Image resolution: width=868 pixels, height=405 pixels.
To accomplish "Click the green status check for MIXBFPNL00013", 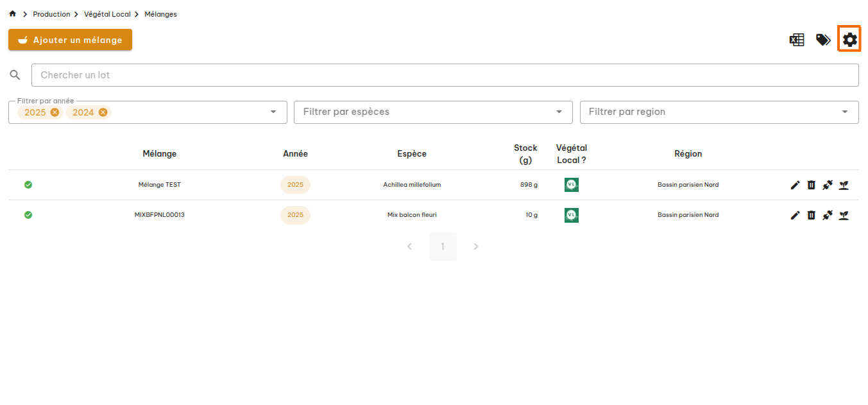I will pyautogui.click(x=28, y=215).
